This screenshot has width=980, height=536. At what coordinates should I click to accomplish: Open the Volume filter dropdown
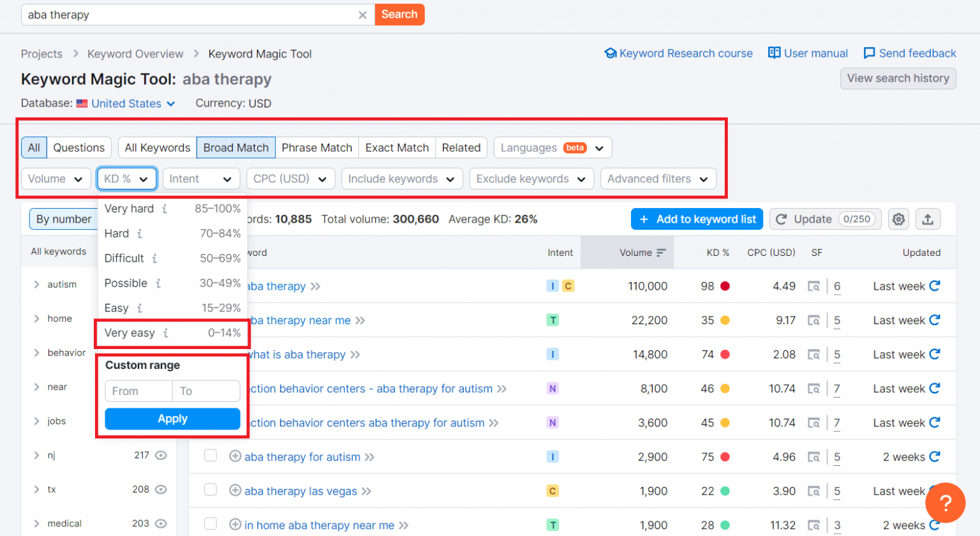(56, 179)
